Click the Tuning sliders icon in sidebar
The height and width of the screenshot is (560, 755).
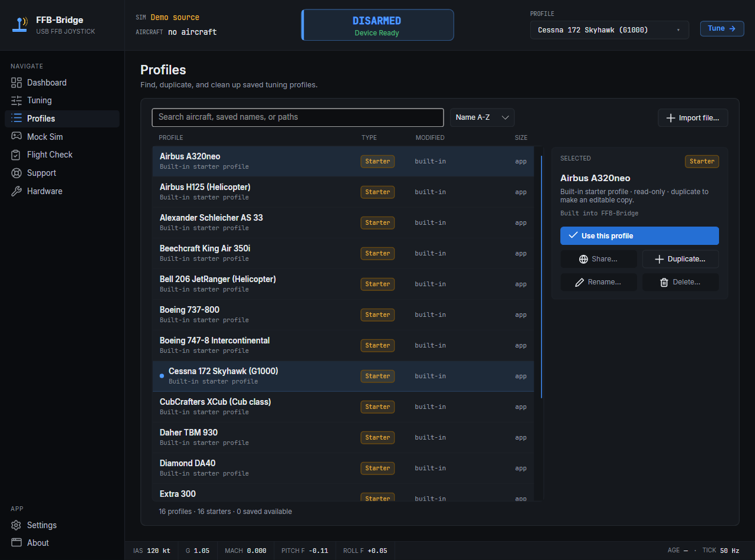[17, 100]
